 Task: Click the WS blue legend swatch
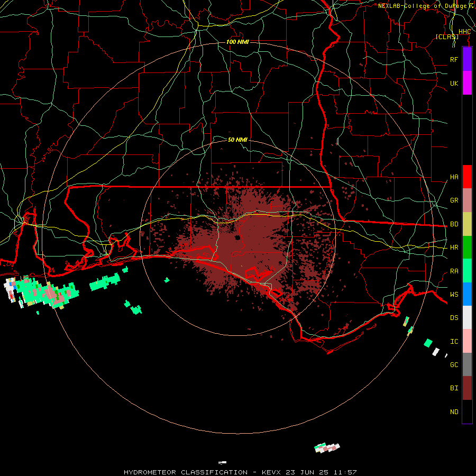(x=467, y=294)
